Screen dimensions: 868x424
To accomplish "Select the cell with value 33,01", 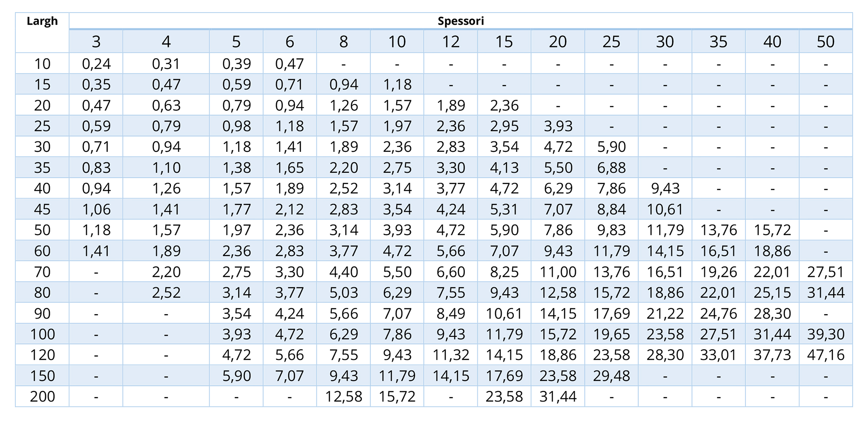I will (718, 355).
